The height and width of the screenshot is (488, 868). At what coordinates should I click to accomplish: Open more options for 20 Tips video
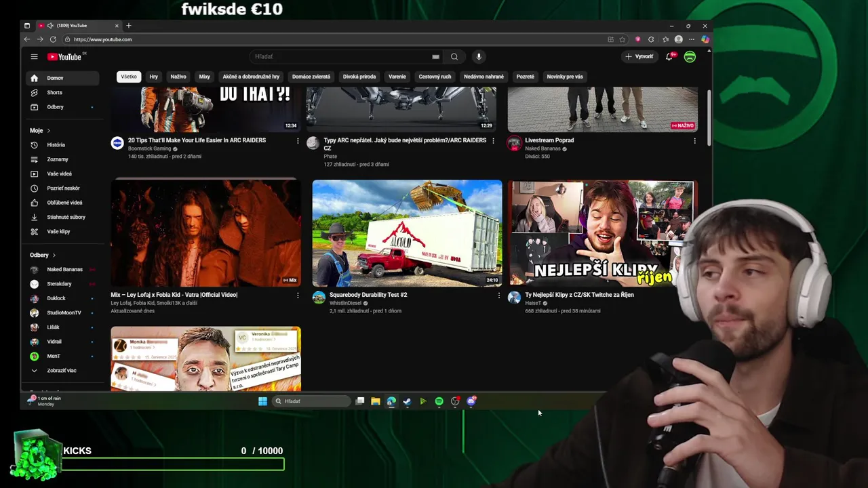pyautogui.click(x=297, y=141)
